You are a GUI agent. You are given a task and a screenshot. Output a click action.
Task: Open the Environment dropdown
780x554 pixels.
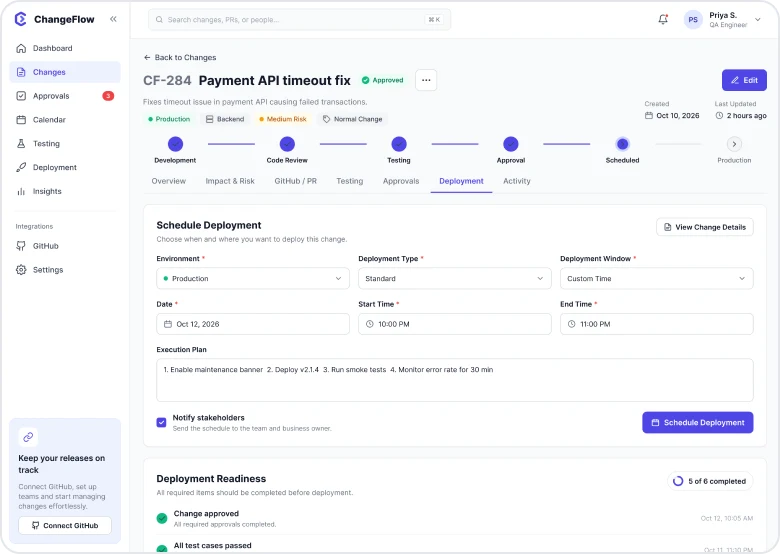click(253, 278)
